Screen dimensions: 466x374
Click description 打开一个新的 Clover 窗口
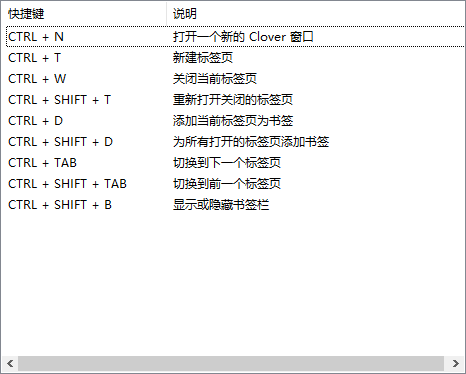click(243, 37)
